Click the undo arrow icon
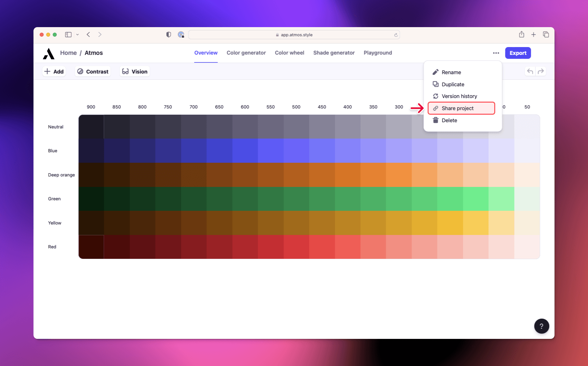588x366 pixels. coord(529,71)
